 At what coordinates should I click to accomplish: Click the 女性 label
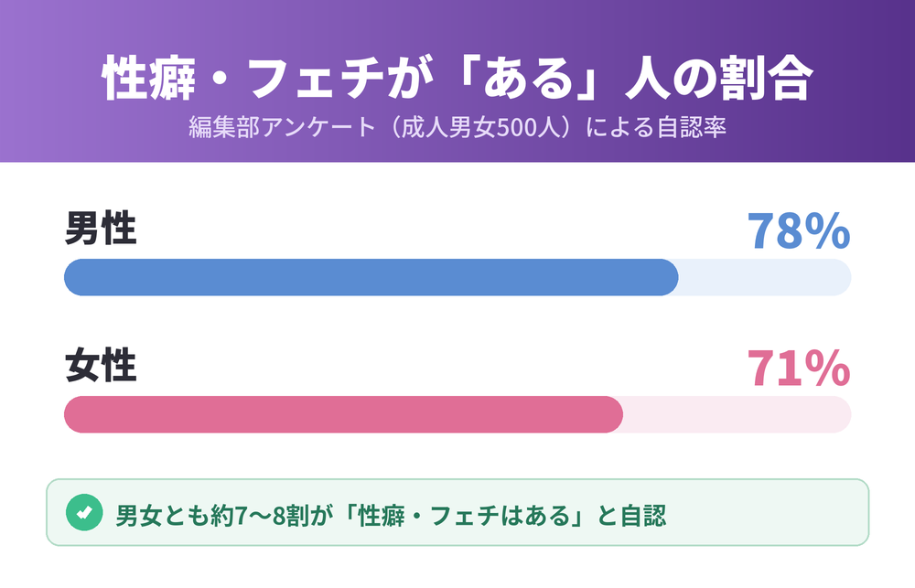101,365
